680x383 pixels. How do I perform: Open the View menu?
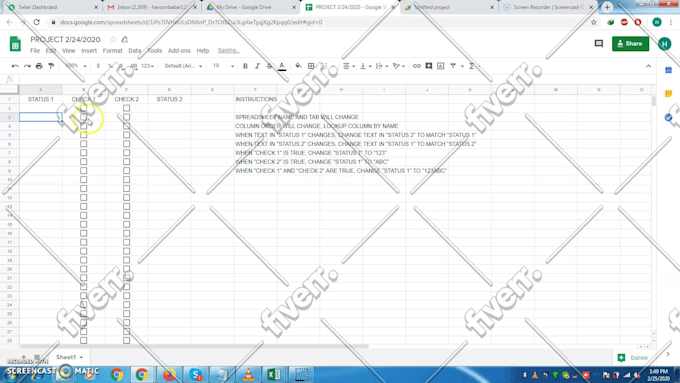point(68,51)
